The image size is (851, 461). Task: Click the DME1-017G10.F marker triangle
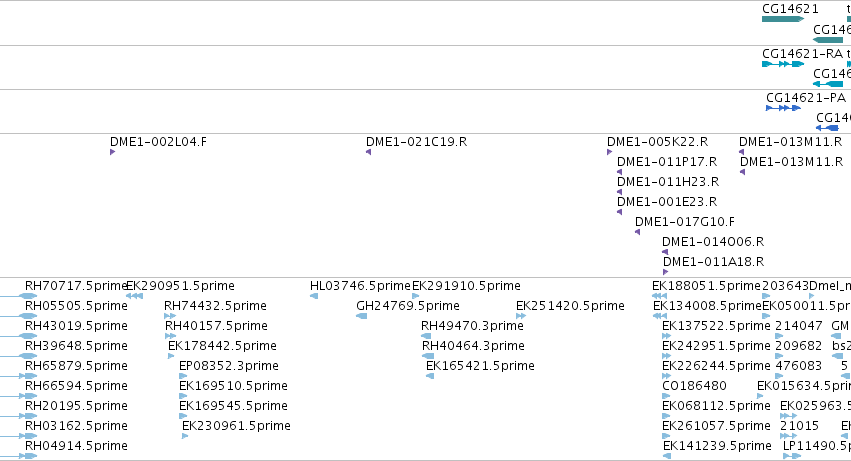tap(638, 232)
